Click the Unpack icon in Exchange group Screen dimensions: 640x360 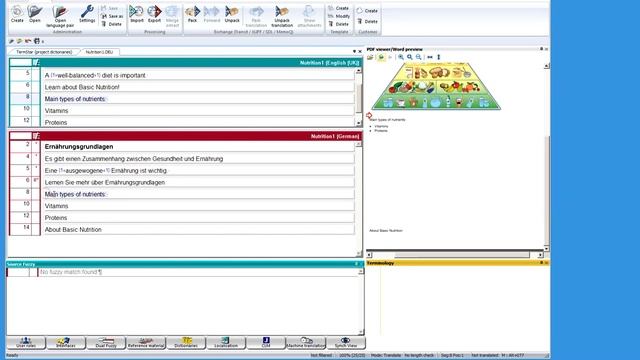coord(232,14)
